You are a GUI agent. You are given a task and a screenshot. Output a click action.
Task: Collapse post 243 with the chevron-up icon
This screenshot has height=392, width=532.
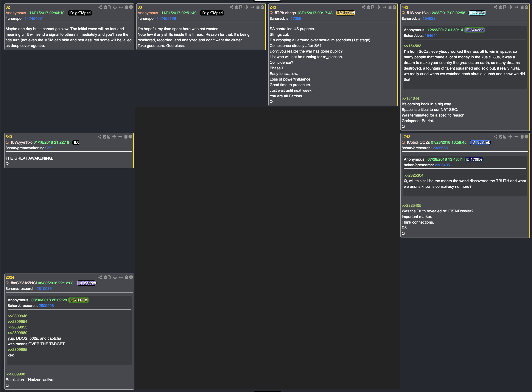tap(394, 7)
